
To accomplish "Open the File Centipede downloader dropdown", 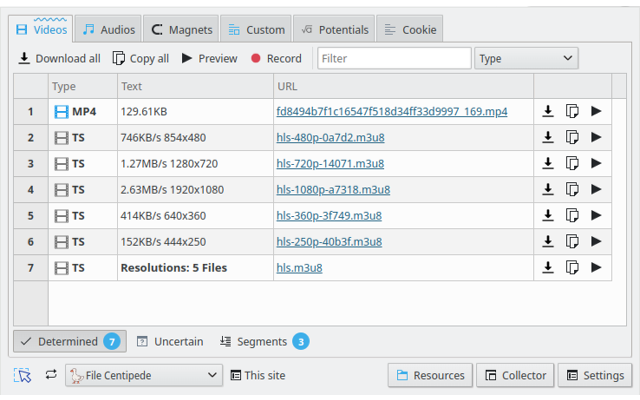I will click(143, 375).
